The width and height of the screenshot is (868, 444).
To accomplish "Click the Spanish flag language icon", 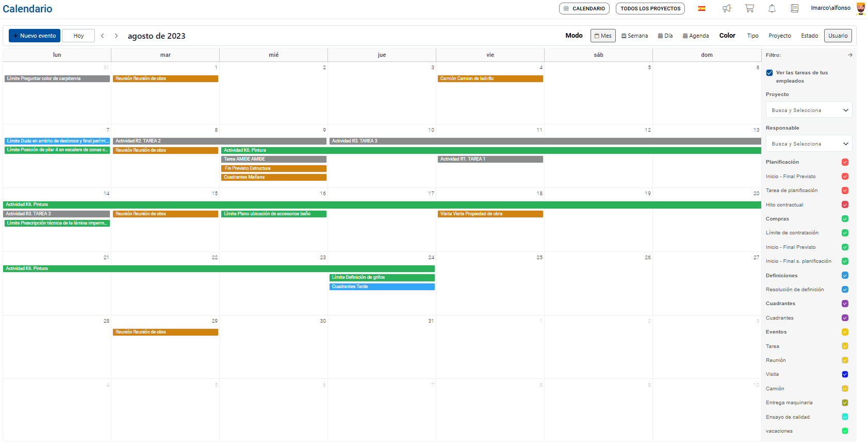I will 701,8.
